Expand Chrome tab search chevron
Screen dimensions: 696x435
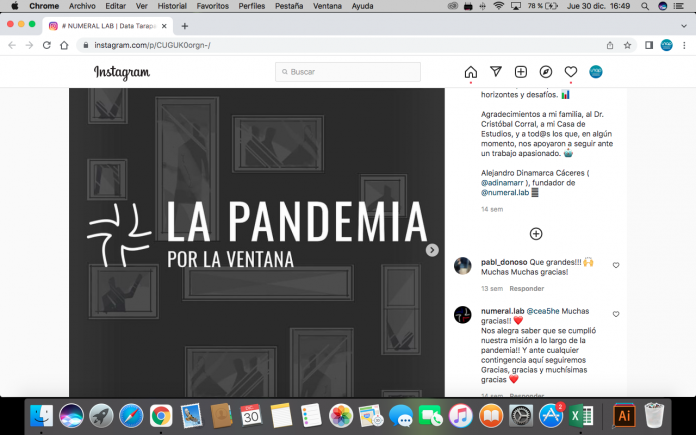click(x=684, y=26)
